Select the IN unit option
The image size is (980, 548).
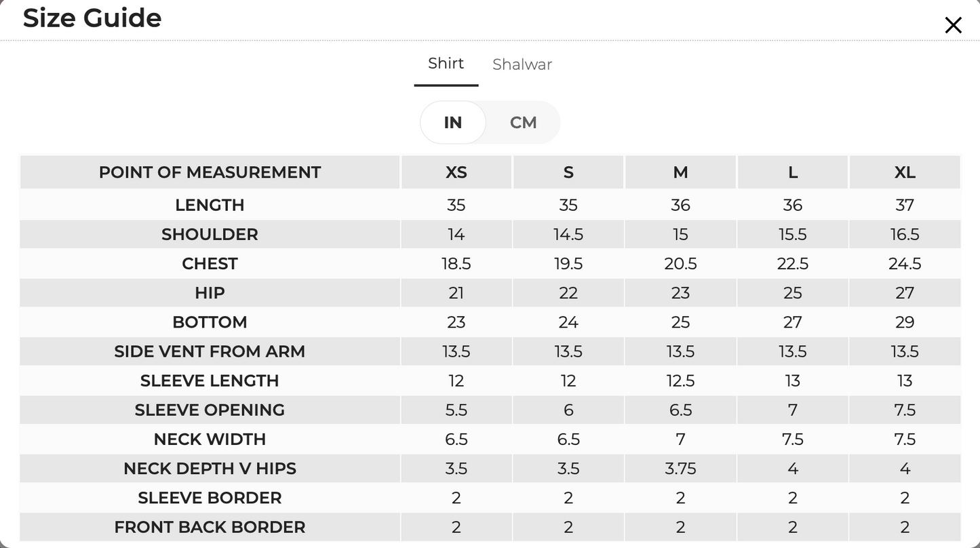(x=453, y=123)
